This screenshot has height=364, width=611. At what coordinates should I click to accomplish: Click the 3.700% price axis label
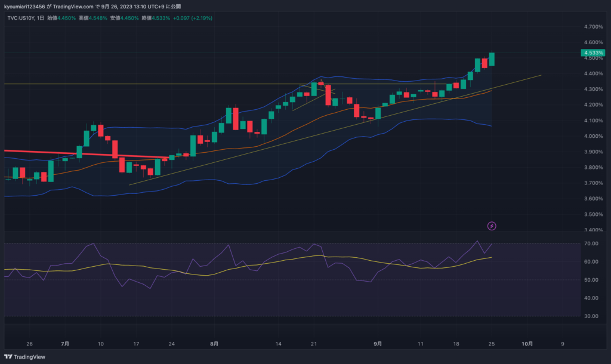(593, 183)
